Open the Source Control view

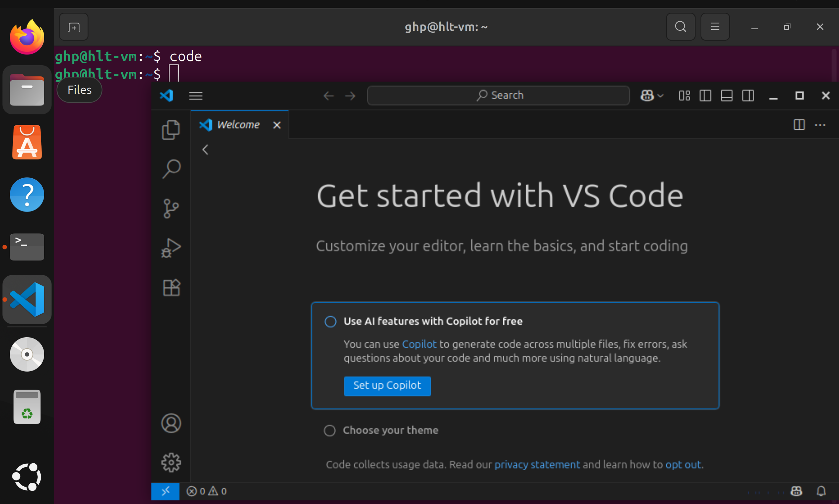(171, 208)
